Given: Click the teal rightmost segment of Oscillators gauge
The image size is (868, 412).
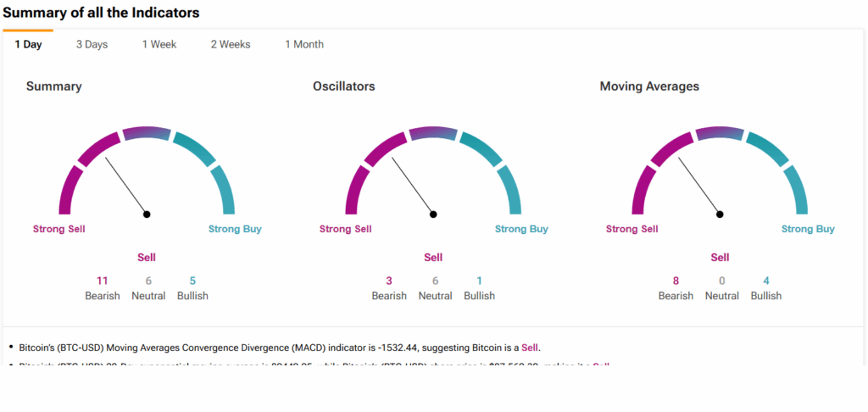Looking at the screenshot, I should tap(511, 188).
